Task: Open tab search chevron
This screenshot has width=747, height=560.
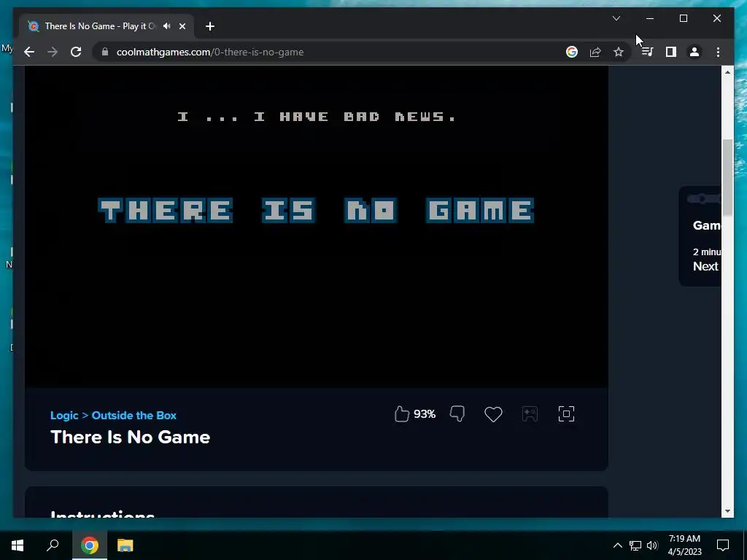Action: click(x=616, y=18)
